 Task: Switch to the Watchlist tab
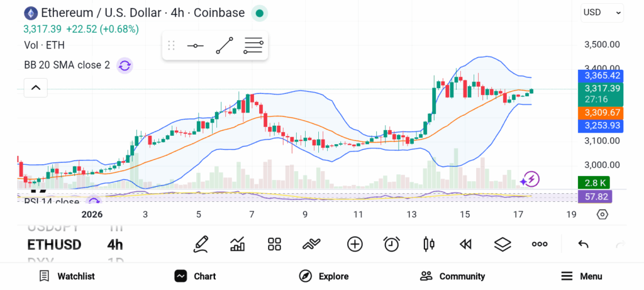(67, 276)
